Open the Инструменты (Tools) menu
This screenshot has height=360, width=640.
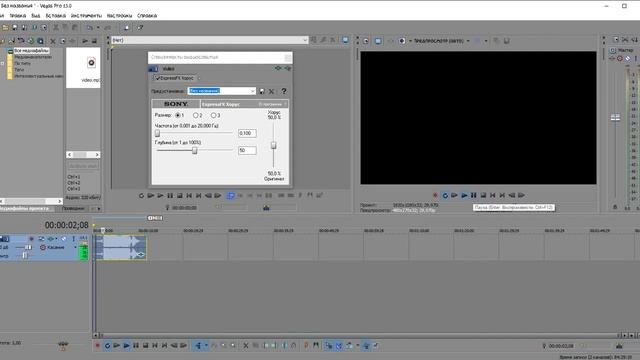click(x=86, y=16)
